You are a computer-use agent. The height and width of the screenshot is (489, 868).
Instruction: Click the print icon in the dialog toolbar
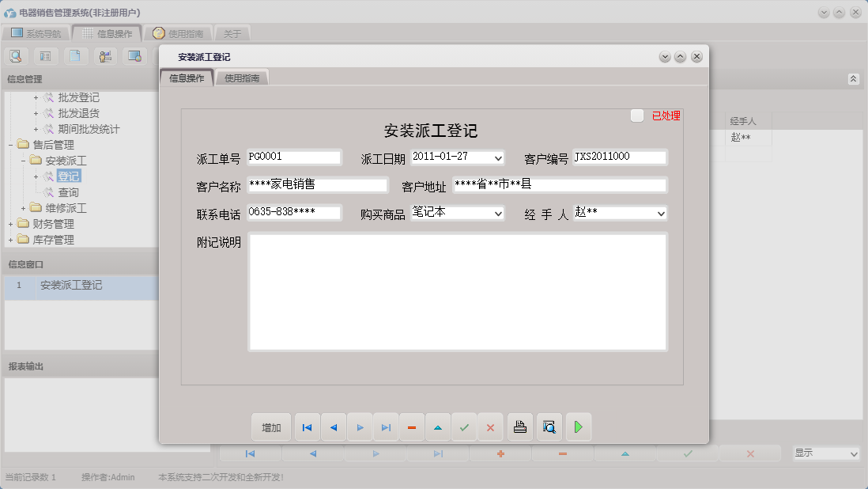(x=520, y=426)
